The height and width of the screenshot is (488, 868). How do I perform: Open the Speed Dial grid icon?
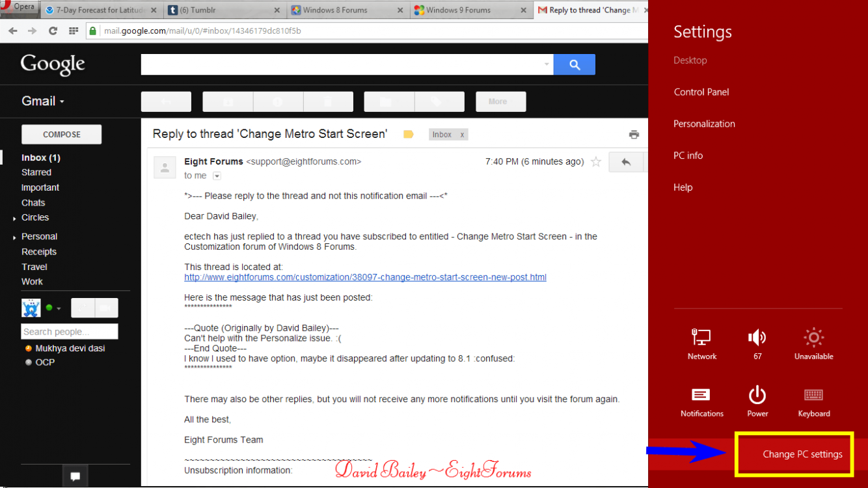74,31
